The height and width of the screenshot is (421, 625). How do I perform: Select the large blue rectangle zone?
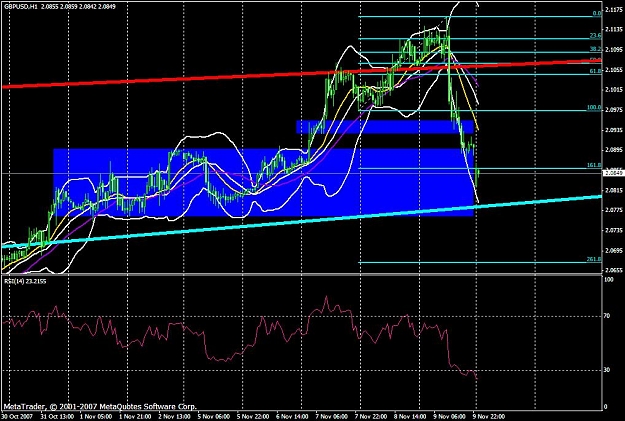pyautogui.click(x=263, y=183)
